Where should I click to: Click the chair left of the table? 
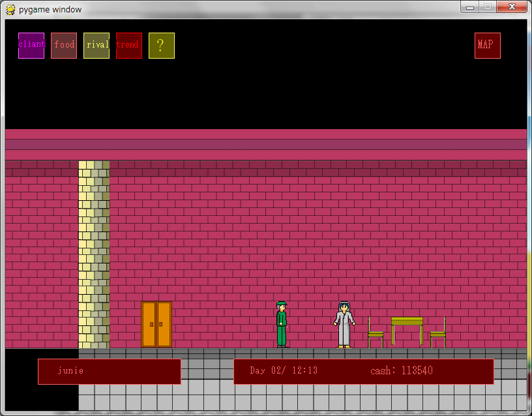(376, 333)
